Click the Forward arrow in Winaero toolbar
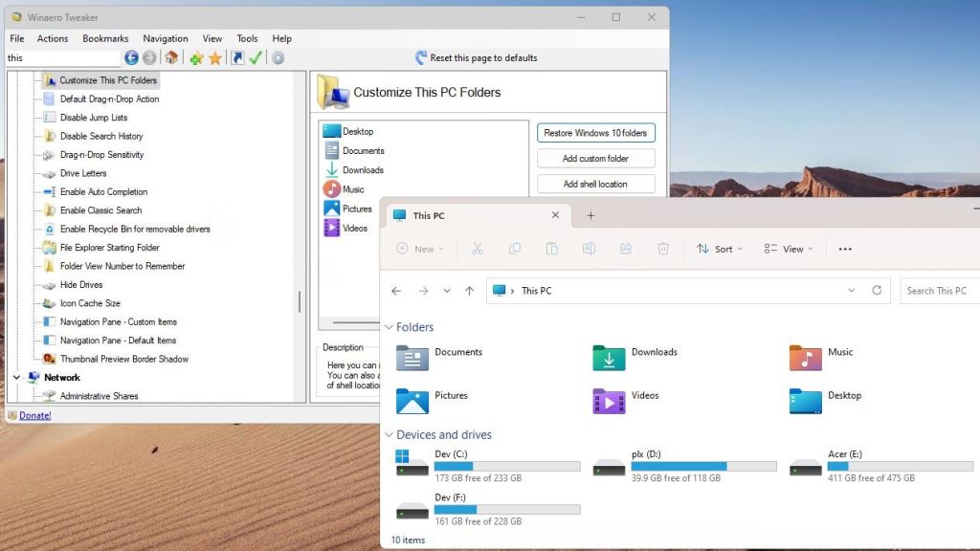 point(149,58)
